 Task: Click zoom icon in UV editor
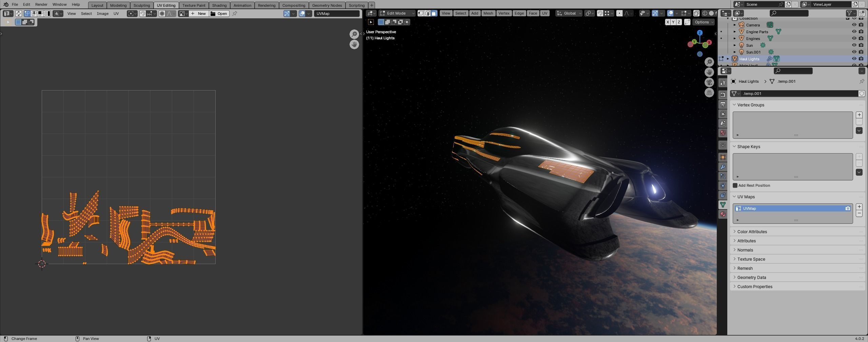tap(354, 34)
